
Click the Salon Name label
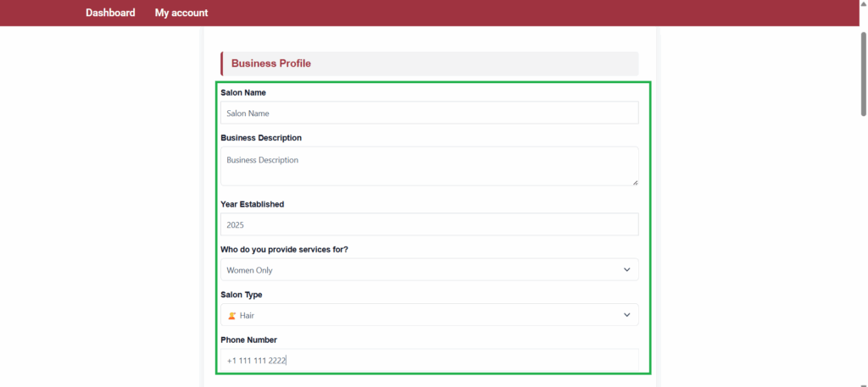click(x=243, y=92)
